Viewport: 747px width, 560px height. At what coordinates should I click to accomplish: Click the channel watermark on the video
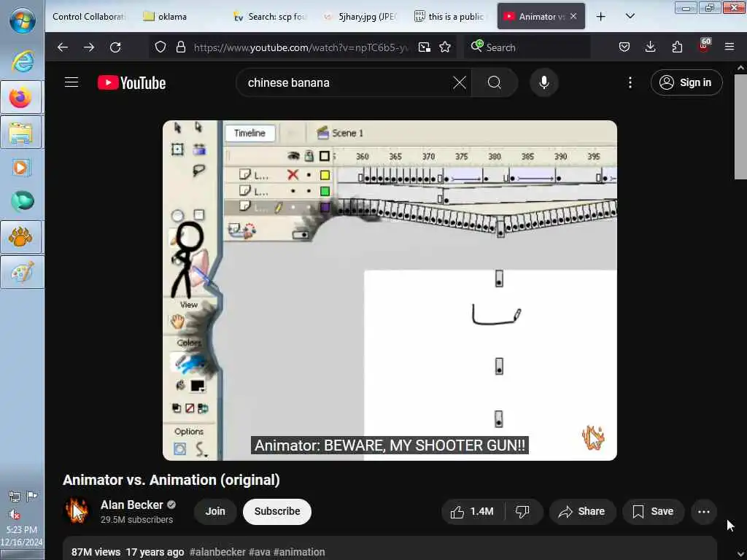pyautogui.click(x=593, y=437)
